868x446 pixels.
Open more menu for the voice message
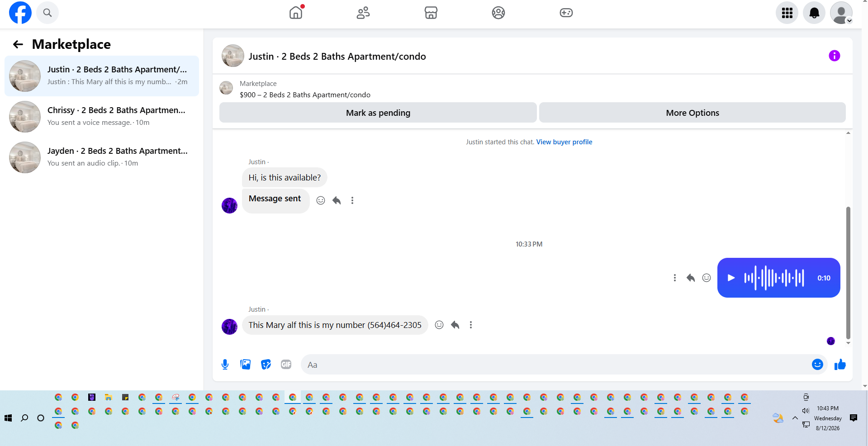[x=675, y=278]
